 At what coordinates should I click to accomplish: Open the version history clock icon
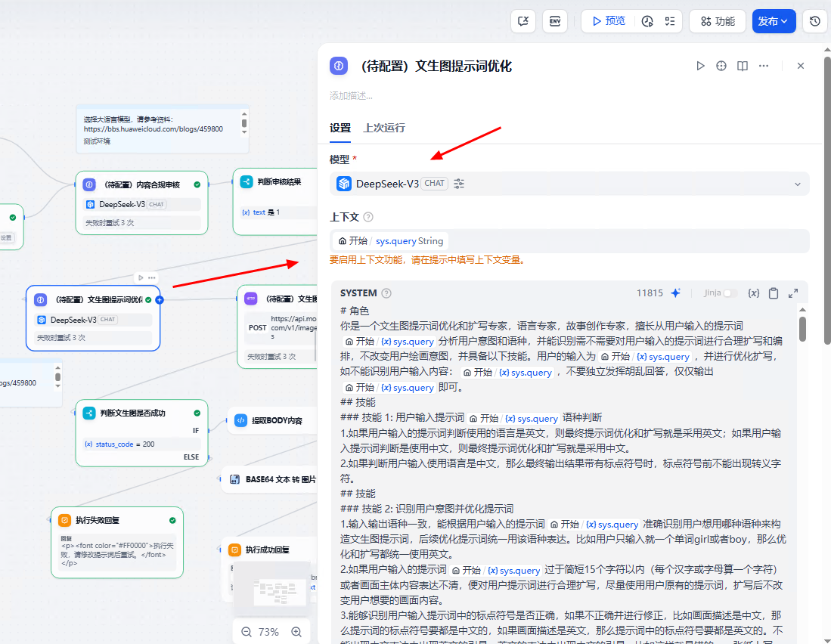pos(815,20)
